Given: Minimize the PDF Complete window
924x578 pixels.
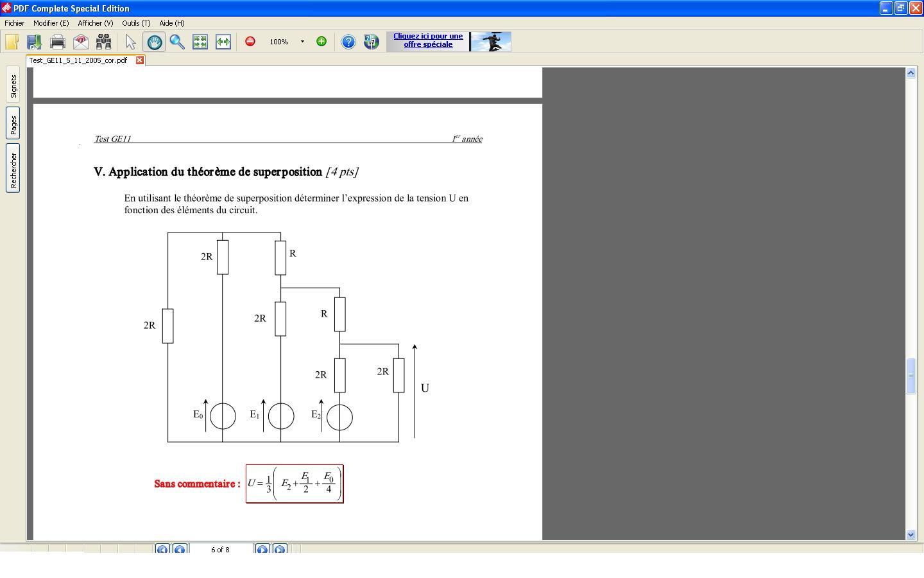Looking at the screenshot, I should (886, 8).
